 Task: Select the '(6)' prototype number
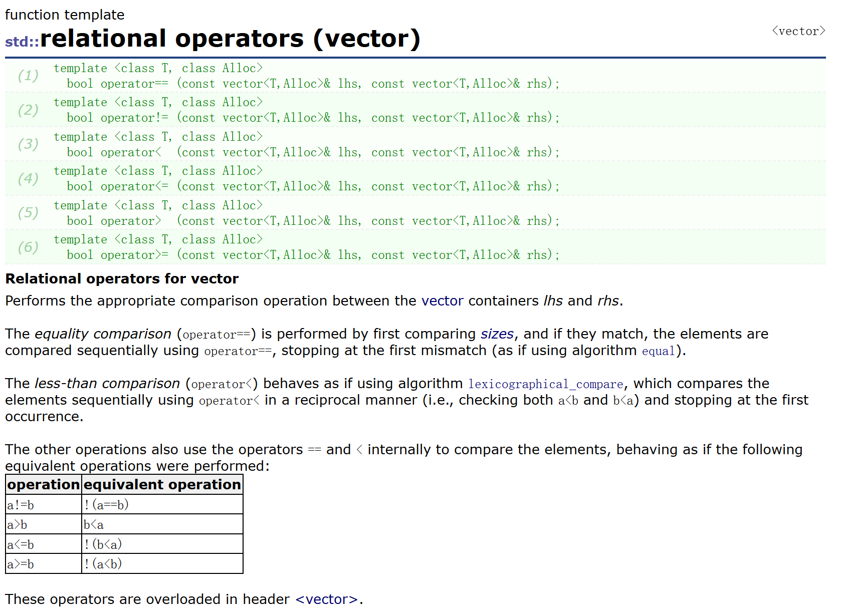(x=29, y=247)
